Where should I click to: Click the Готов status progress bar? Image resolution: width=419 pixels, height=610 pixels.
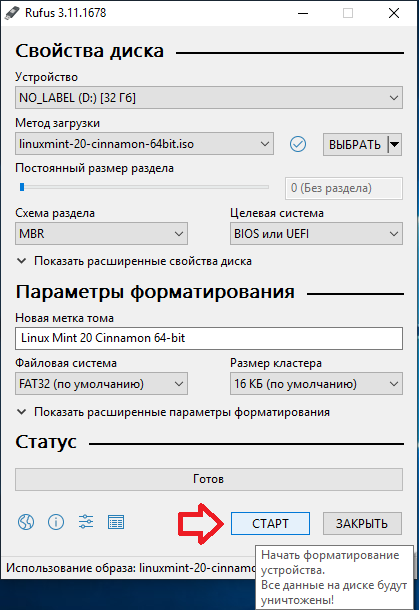click(209, 479)
